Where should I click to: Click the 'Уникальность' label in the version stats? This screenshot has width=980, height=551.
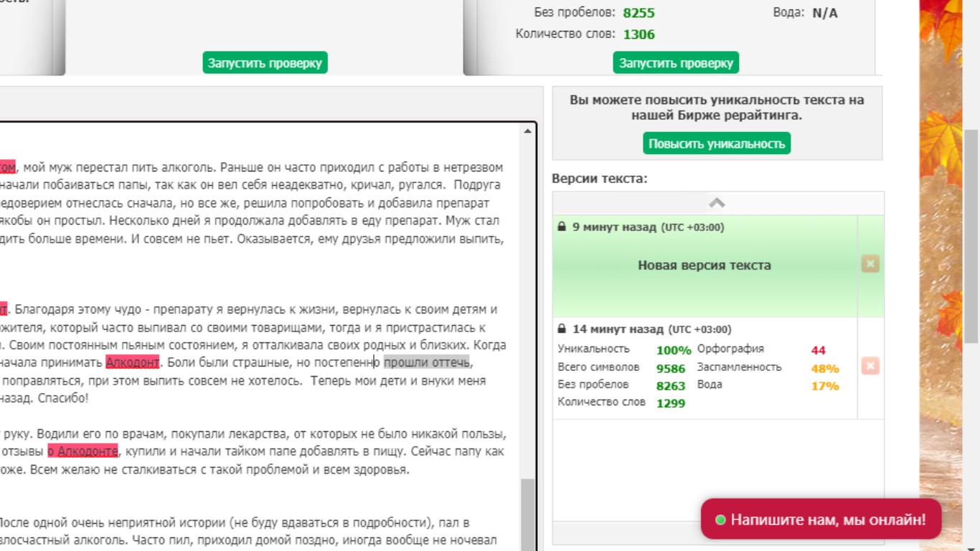click(593, 349)
